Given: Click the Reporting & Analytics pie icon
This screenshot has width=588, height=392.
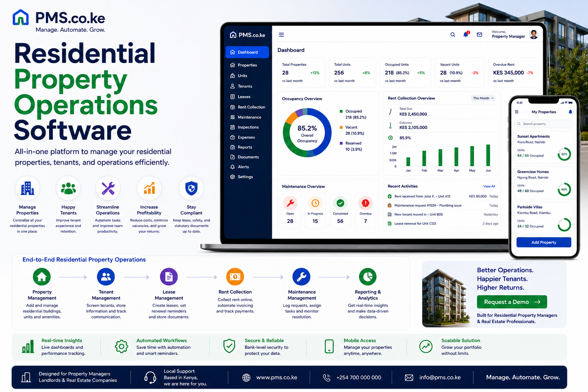Looking at the screenshot, I should (368, 277).
